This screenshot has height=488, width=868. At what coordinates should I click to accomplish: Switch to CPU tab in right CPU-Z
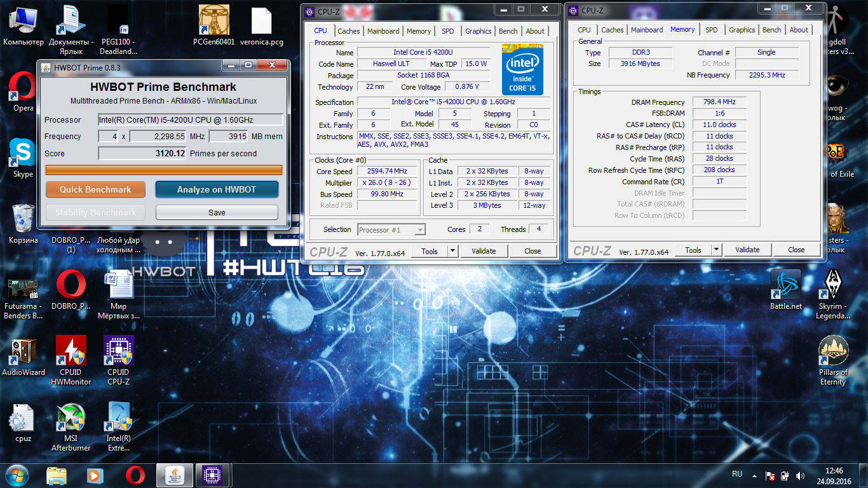pos(584,30)
